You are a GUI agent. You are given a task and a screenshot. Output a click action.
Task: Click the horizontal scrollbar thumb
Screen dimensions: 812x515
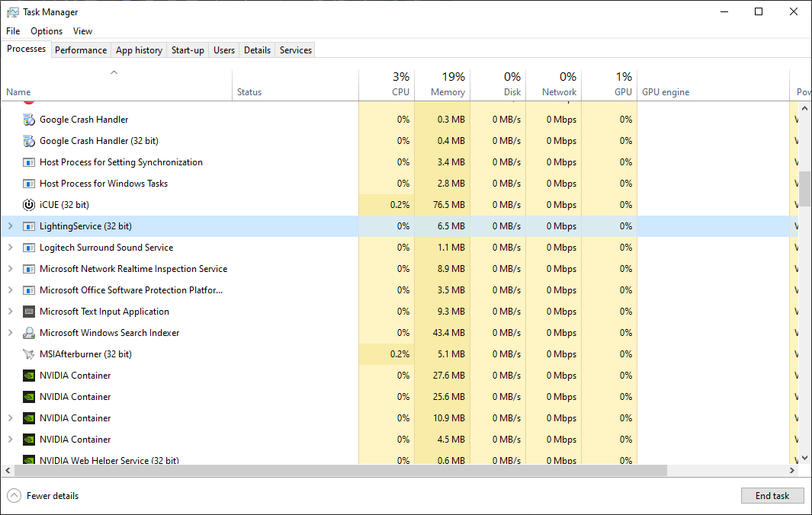point(341,471)
